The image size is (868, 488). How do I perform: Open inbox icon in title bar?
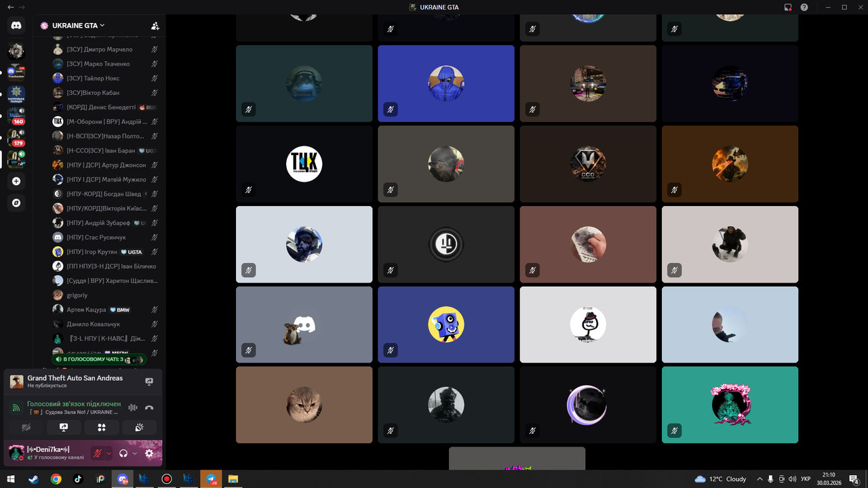[x=788, y=7]
